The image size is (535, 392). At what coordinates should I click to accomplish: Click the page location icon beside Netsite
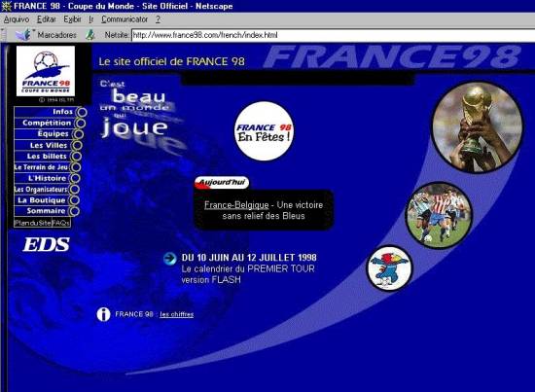(90, 35)
